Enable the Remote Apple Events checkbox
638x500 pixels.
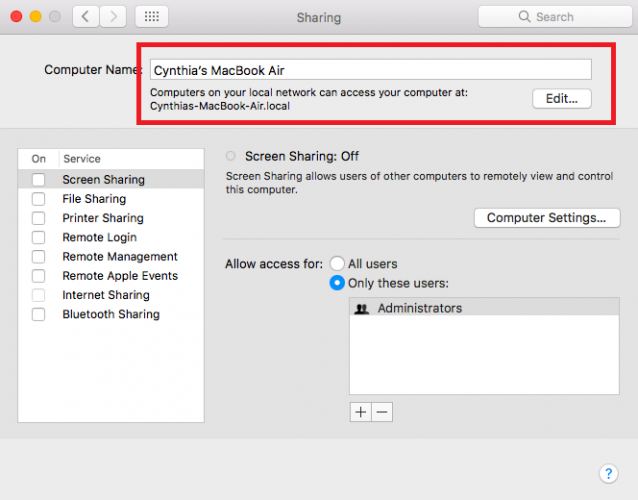(x=39, y=276)
